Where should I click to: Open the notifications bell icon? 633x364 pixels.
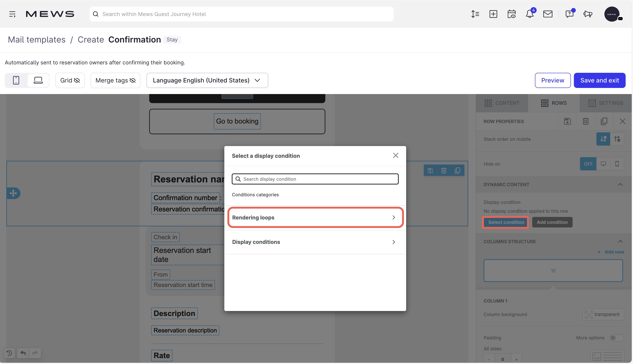(529, 14)
